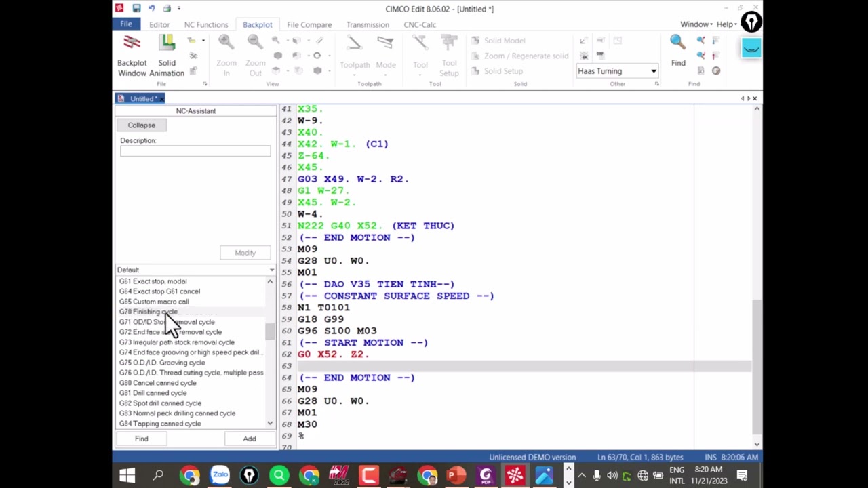Click code line 'G0 X52. Z2.'

click(x=334, y=354)
